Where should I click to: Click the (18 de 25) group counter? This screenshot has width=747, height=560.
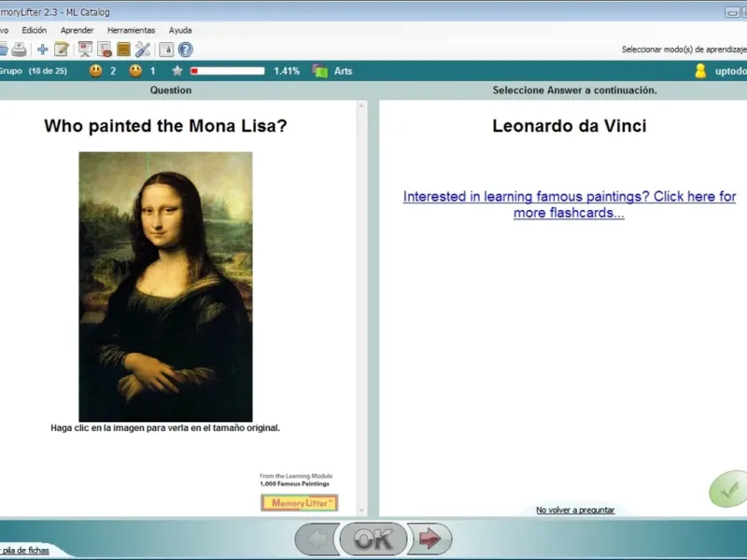(48, 71)
